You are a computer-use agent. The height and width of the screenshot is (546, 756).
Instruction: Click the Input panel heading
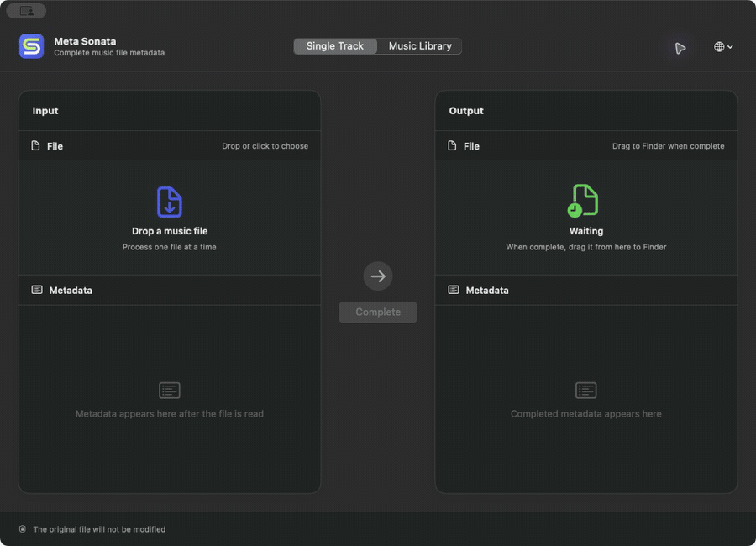[45, 111]
